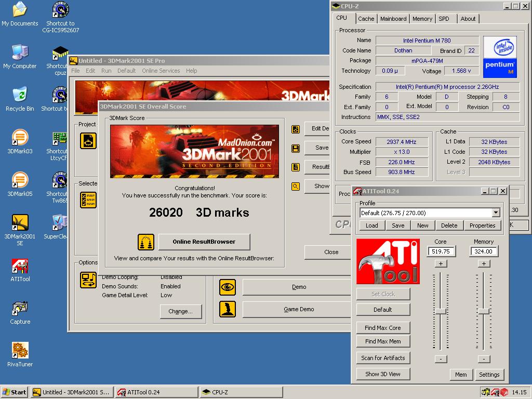
Task: Launch RivaTuner from the desktop
Action: [x=20, y=355]
